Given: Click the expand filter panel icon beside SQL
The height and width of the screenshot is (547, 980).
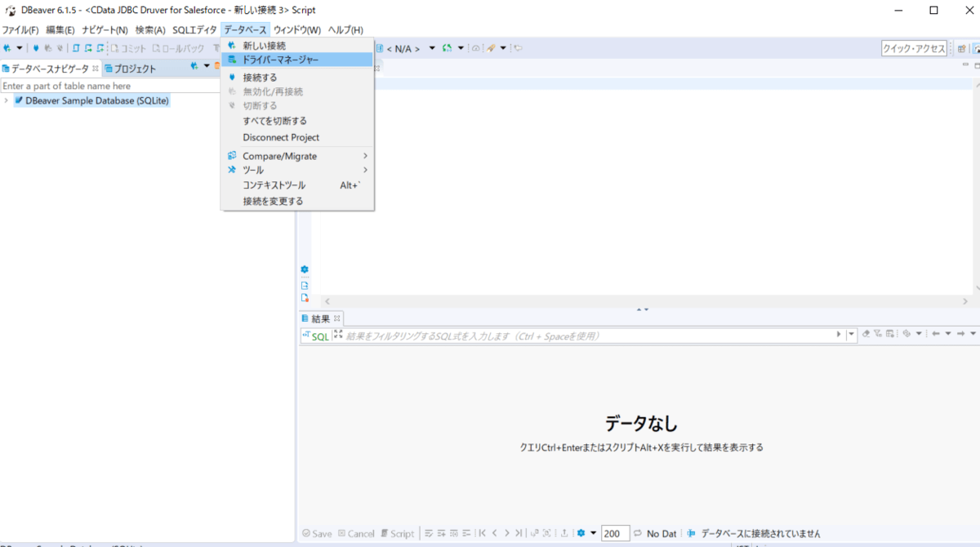Looking at the screenshot, I should coord(338,335).
